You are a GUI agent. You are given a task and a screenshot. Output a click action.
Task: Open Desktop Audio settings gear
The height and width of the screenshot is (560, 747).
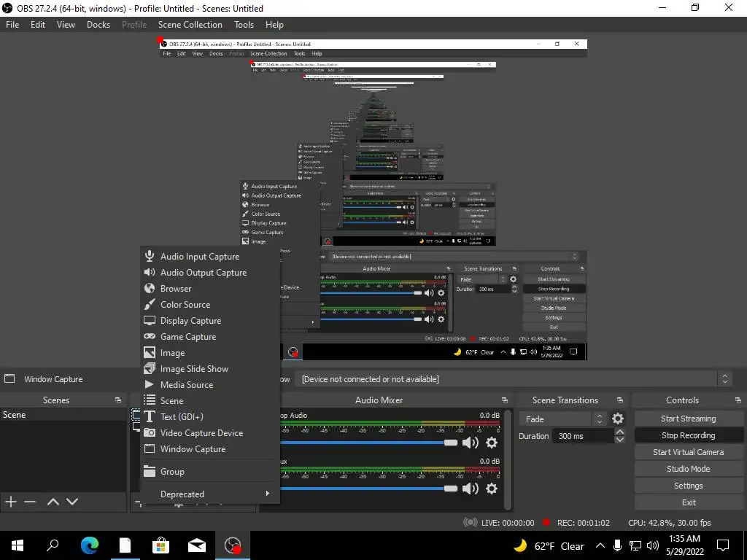(491, 443)
